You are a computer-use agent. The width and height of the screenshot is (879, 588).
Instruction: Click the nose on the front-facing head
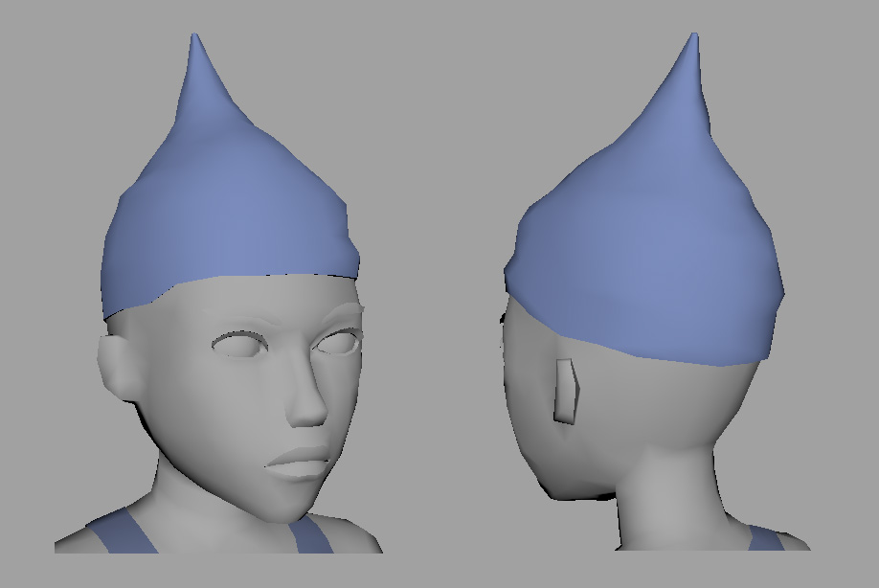[x=308, y=402]
